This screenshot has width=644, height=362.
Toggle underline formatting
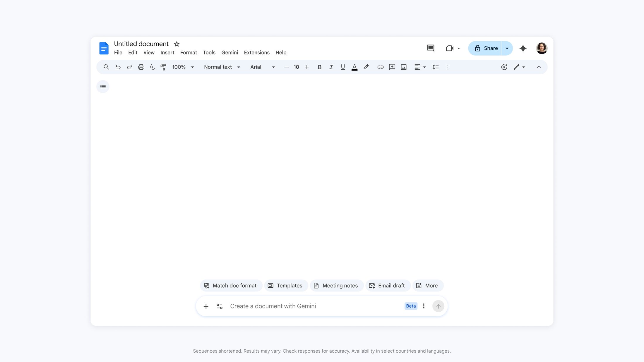[343, 67]
